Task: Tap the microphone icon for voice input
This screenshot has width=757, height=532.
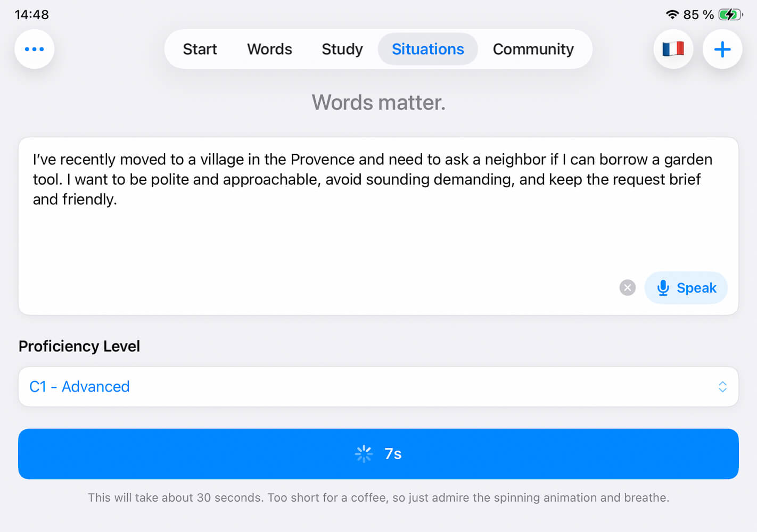Action: tap(663, 288)
